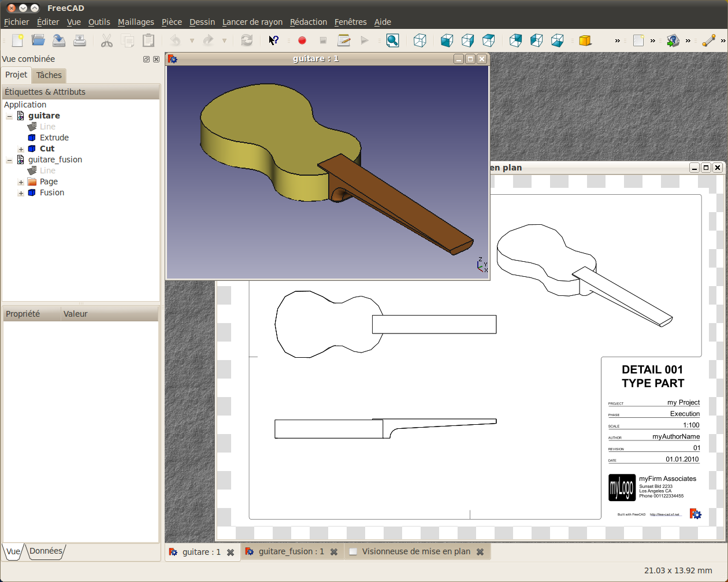Click the Execute macro play icon
This screenshot has height=582, width=728.
(x=365, y=40)
